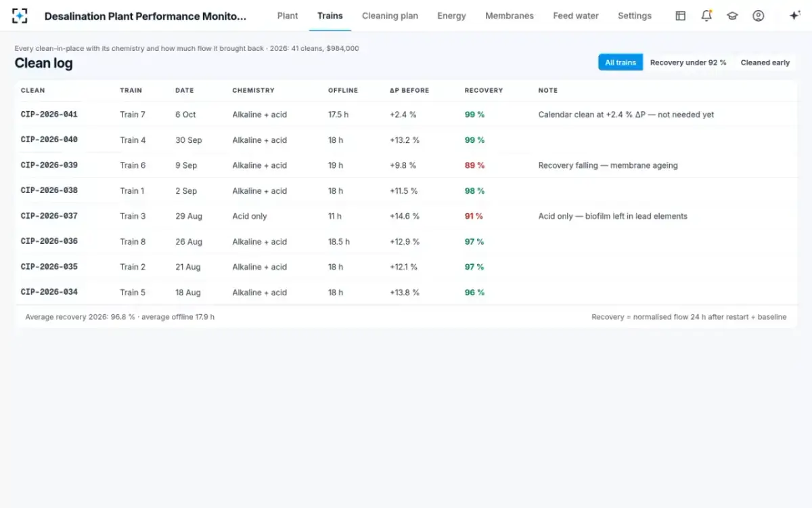812x508 pixels.
Task: Open the Settings tab
Action: point(635,16)
